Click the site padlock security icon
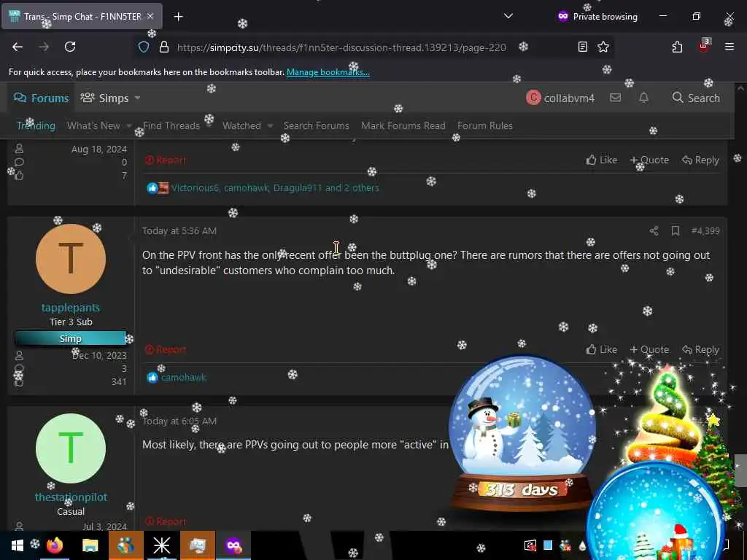This screenshot has height=560, width=747. [164, 47]
